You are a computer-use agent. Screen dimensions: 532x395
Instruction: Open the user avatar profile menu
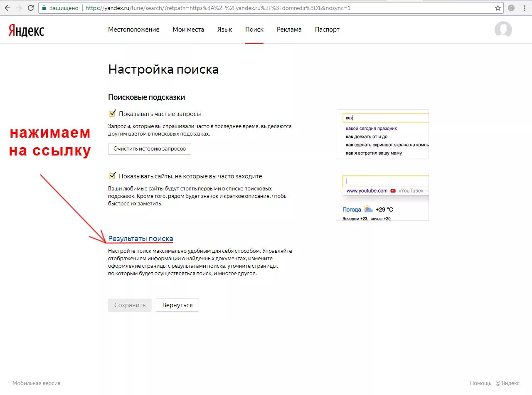(503, 30)
